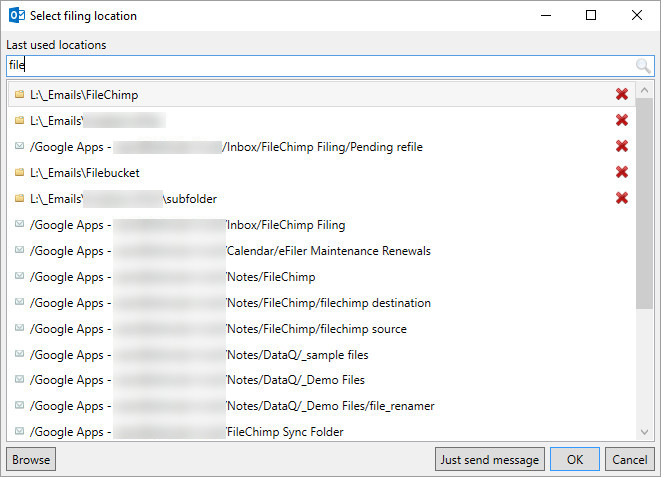Click the mail icon beside eFiler Maintenance Renewals
Viewport: 661px width, 477px height.
pos(19,250)
